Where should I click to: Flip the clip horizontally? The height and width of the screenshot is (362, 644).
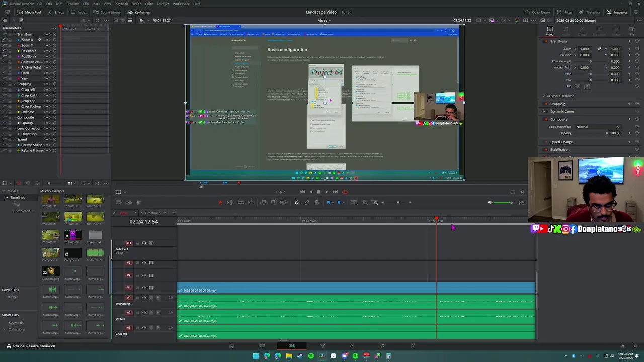coord(578,87)
